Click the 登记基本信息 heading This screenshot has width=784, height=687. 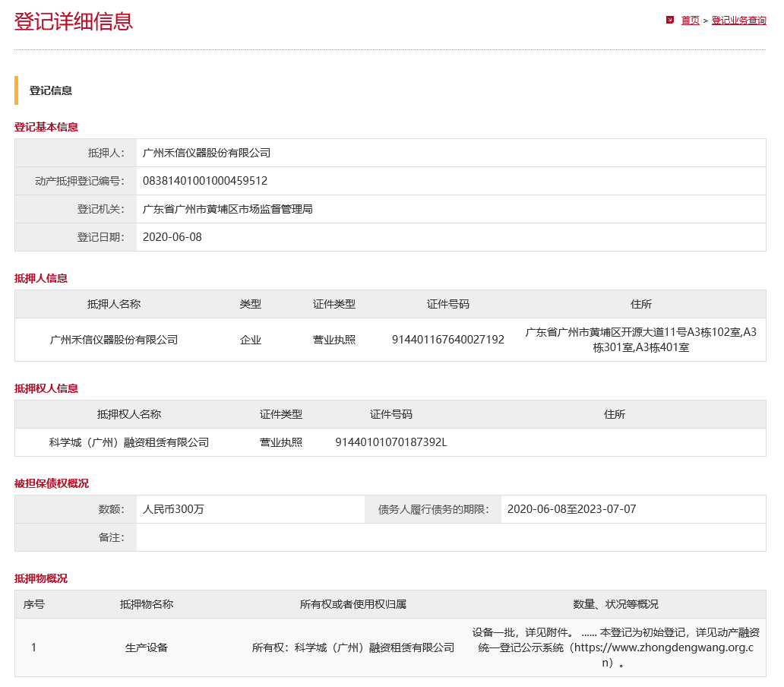46,127
